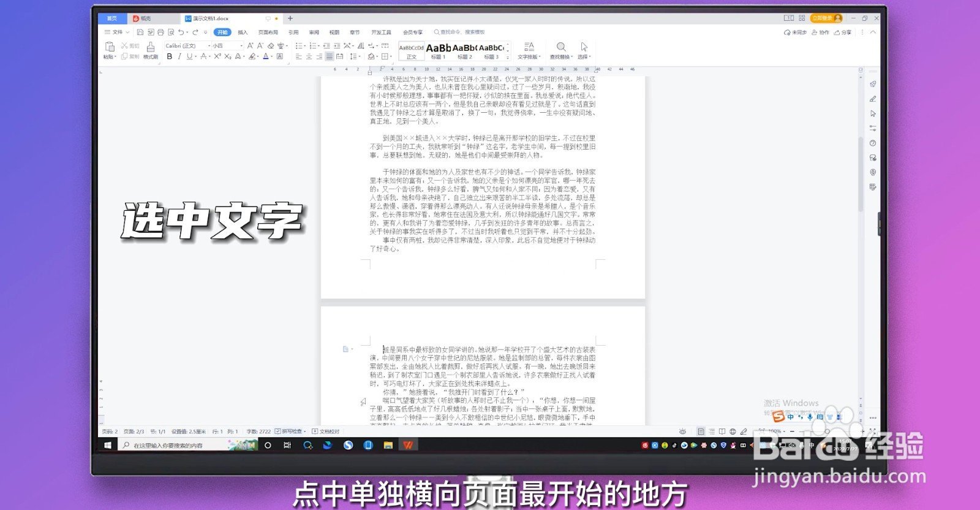Click the Redo arrow icon
980x510 pixels.
point(195,32)
